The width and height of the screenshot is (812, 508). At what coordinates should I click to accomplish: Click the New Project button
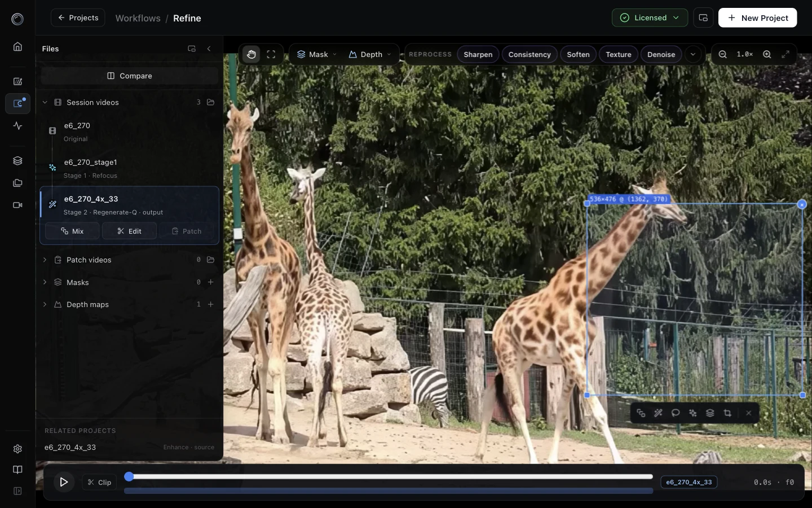click(x=757, y=18)
